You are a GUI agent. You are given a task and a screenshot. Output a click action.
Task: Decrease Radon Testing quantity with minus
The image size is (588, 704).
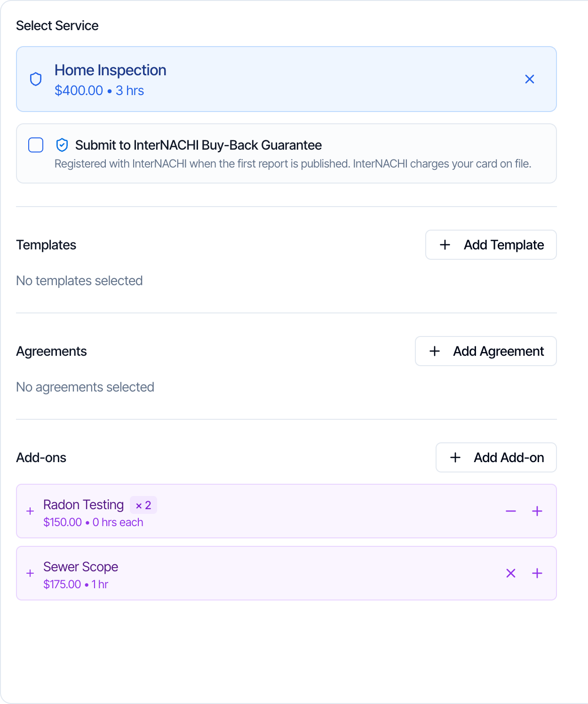511,511
